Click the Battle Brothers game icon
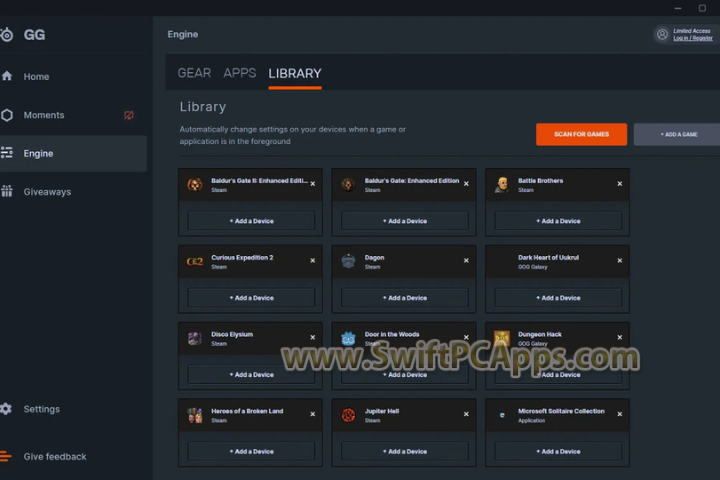The image size is (720, 480). click(x=501, y=185)
